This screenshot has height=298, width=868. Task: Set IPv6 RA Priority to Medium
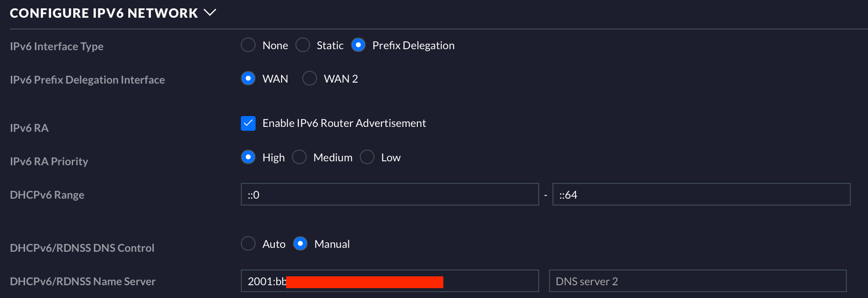pyautogui.click(x=299, y=157)
